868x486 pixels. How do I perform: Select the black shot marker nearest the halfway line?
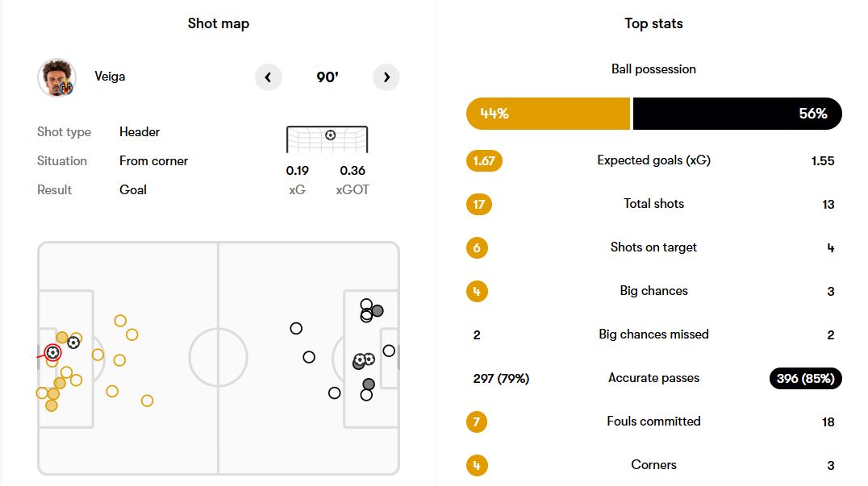pyautogui.click(x=296, y=328)
